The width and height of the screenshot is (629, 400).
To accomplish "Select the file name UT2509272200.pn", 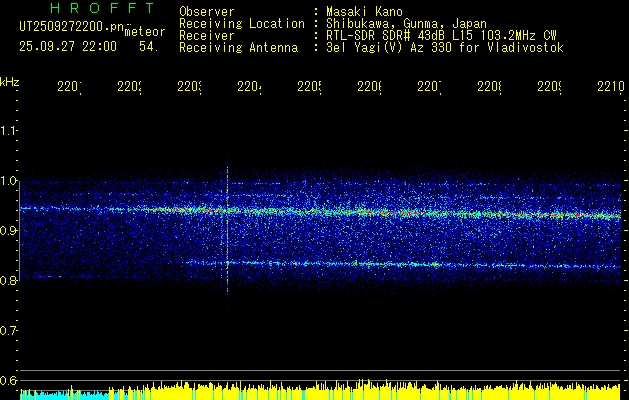I will click(x=72, y=27).
